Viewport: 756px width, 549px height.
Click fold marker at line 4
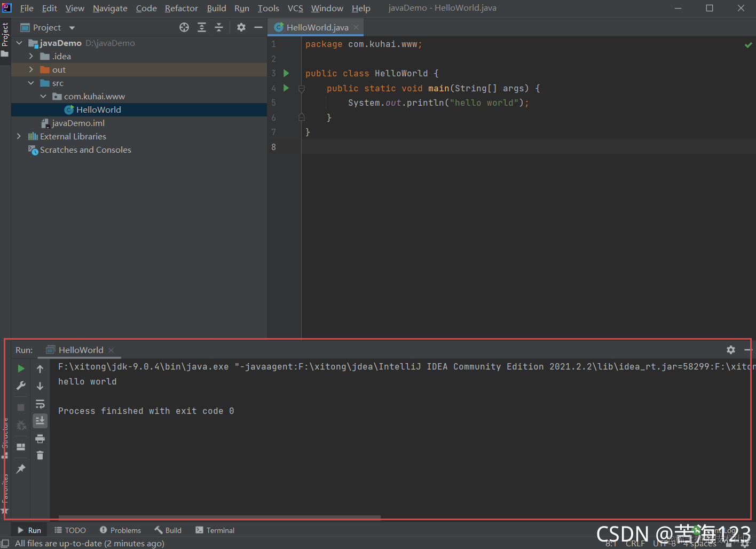point(301,89)
